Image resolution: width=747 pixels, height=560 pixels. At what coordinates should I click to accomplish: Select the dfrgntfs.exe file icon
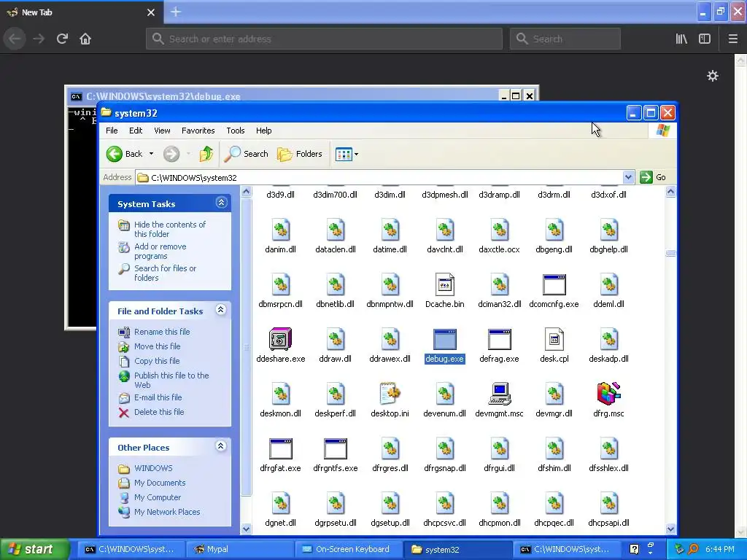tap(335, 448)
